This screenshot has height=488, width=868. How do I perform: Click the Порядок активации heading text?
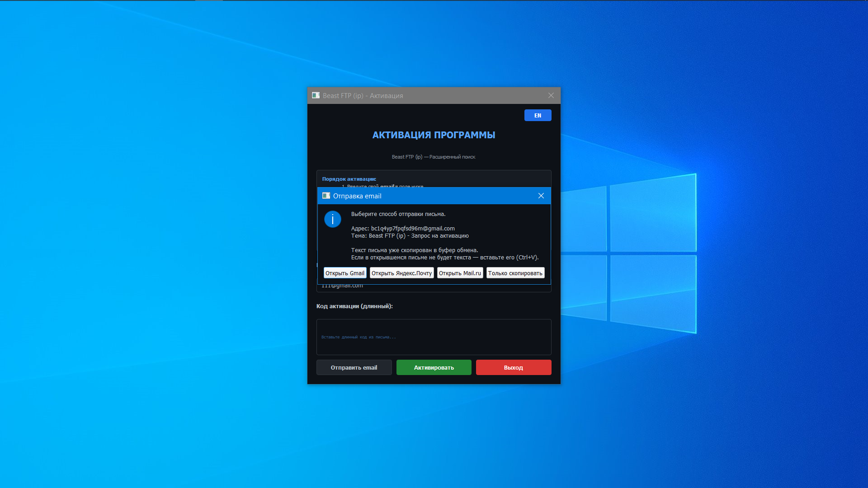tap(349, 179)
